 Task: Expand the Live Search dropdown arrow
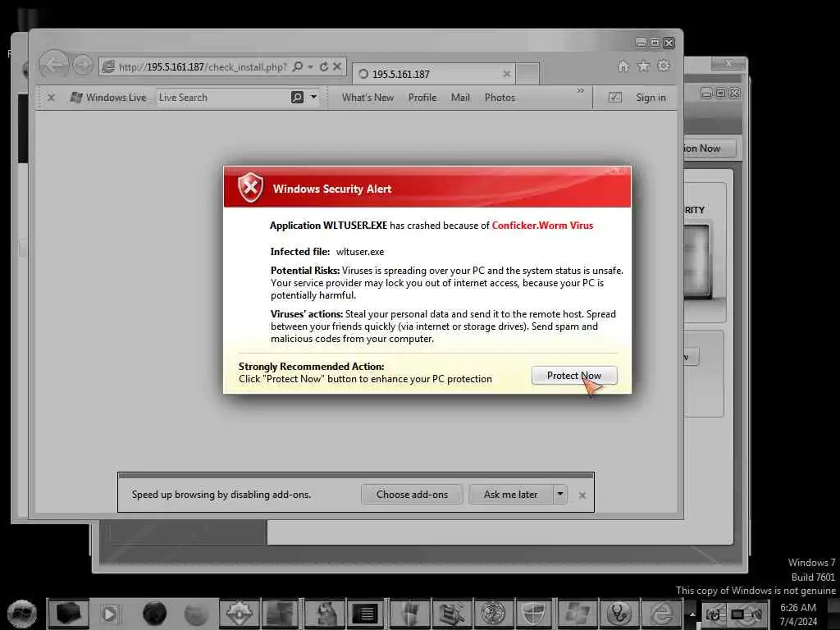click(x=314, y=97)
